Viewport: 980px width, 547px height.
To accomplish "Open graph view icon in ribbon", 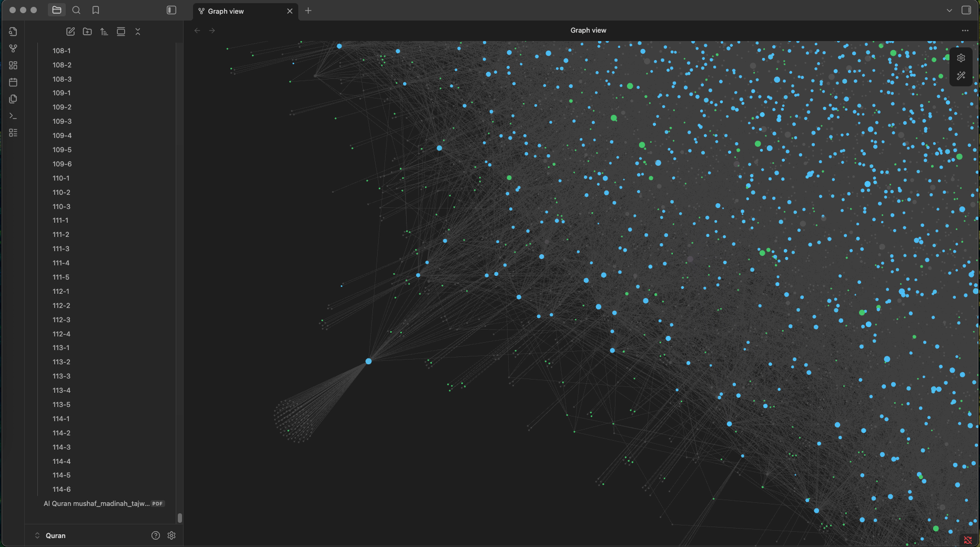I will point(13,48).
